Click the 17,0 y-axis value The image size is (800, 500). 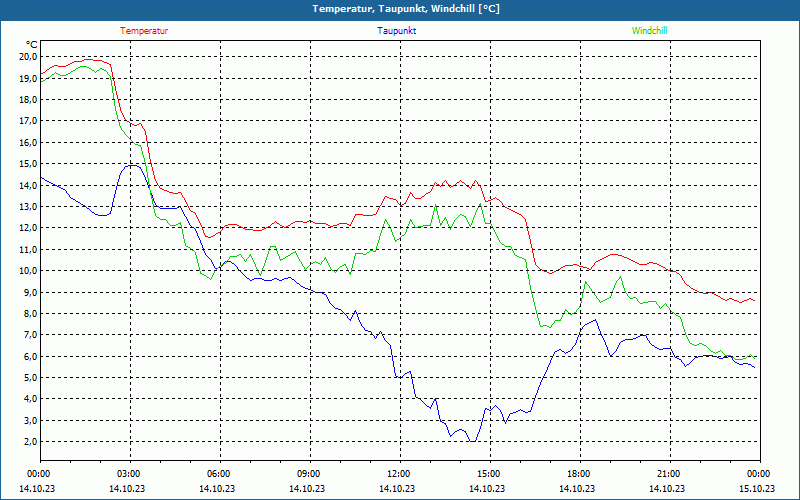[28, 121]
